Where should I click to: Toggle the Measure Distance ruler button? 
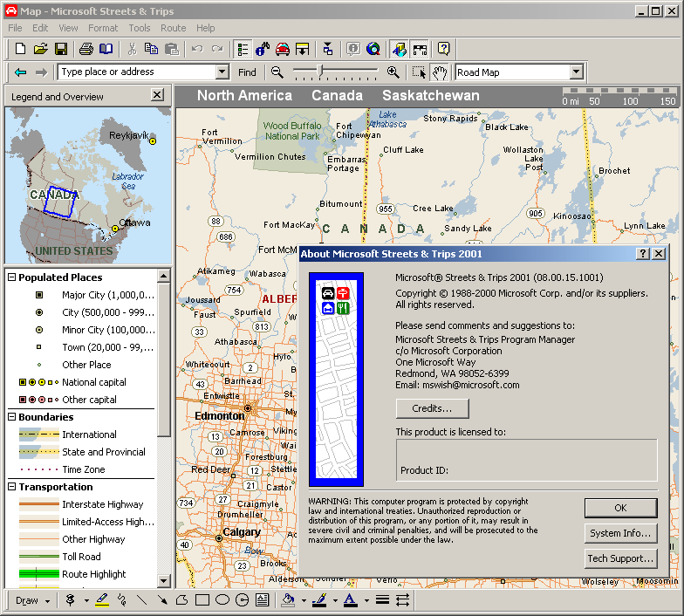pyautogui.click(x=420, y=49)
